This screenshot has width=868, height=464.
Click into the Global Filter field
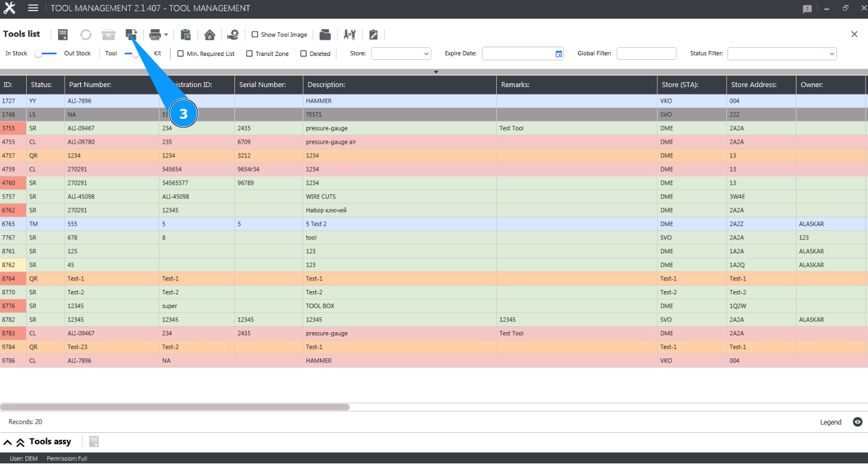[646, 53]
